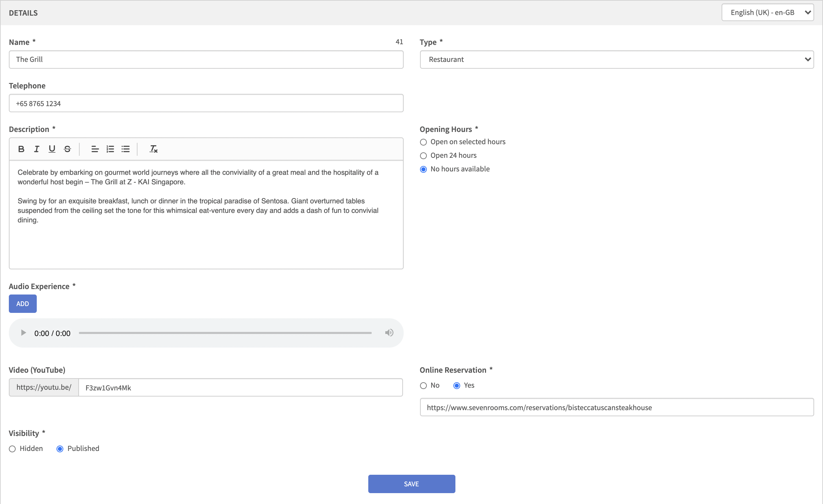Apply strikethrough formatting

[x=67, y=149]
